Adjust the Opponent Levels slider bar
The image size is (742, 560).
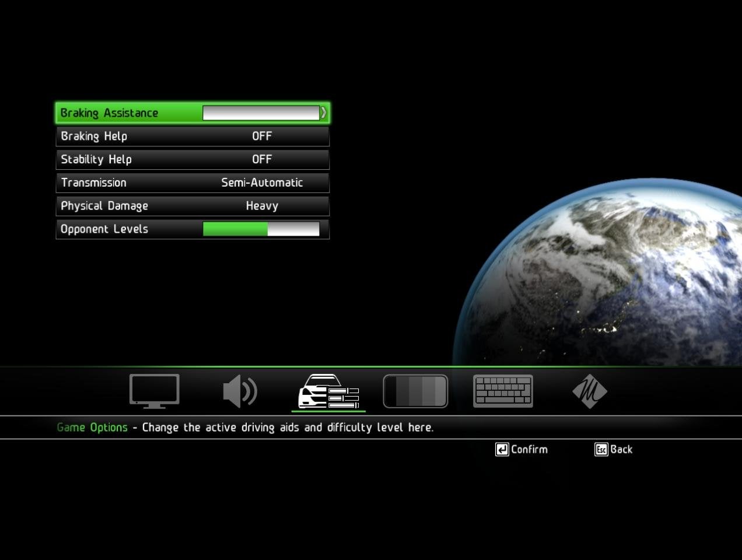pos(261,229)
